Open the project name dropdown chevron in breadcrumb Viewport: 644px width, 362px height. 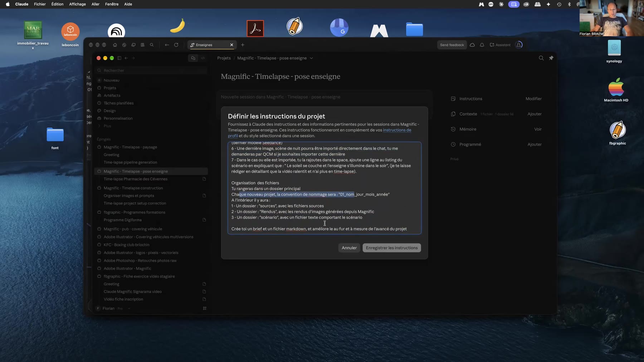pyautogui.click(x=311, y=58)
